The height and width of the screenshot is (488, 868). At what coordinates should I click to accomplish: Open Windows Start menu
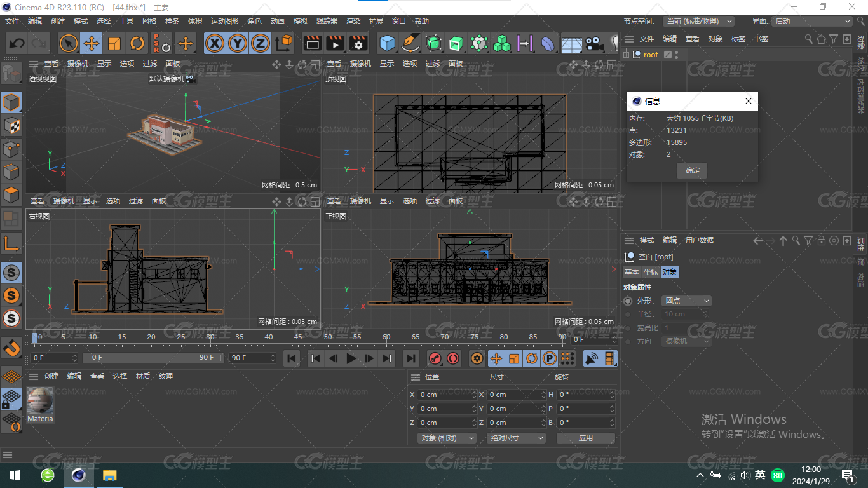click(x=15, y=475)
